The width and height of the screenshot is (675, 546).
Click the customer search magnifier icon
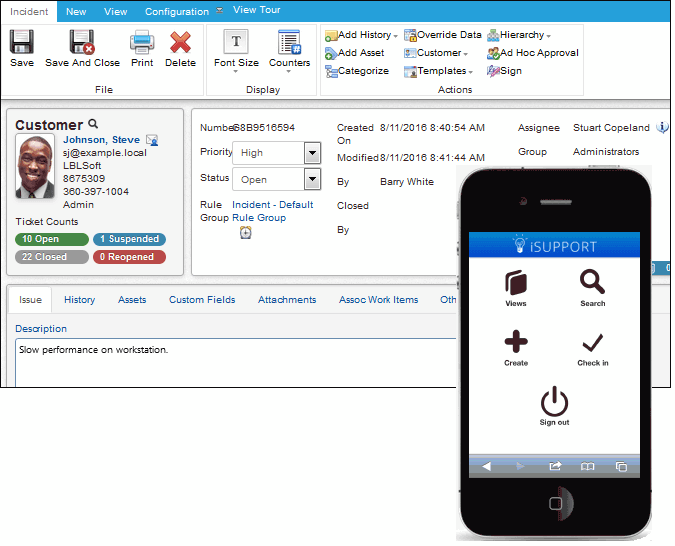(93, 124)
